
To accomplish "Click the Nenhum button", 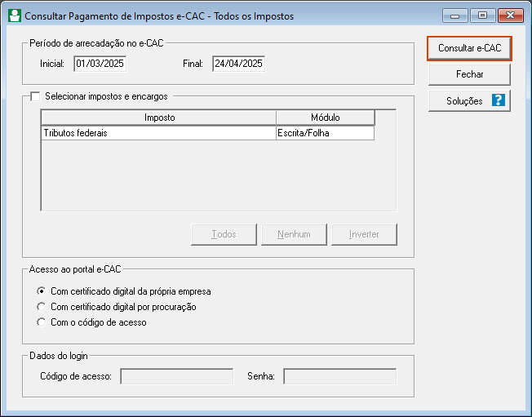I will click(294, 234).
